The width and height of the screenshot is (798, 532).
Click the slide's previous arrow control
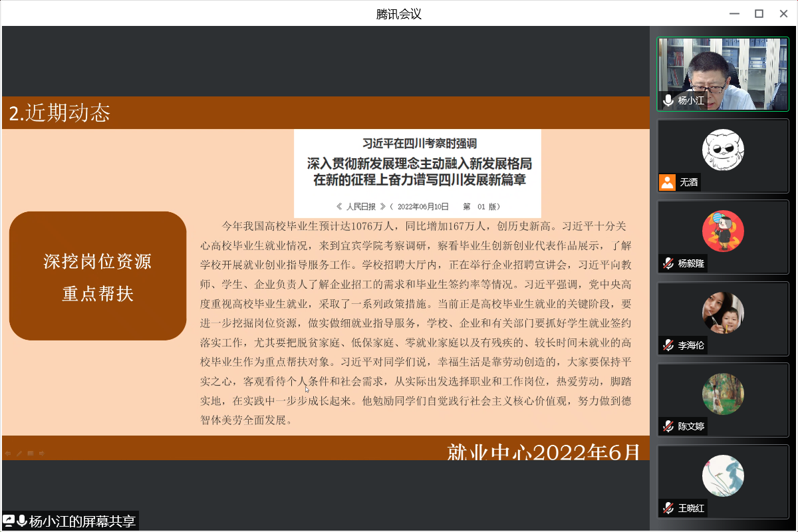click(8, 454)
